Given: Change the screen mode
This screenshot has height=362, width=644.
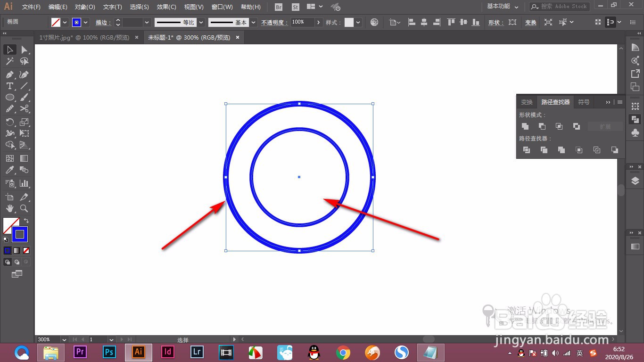Looking at the screenshot, I should coord(17,273).
